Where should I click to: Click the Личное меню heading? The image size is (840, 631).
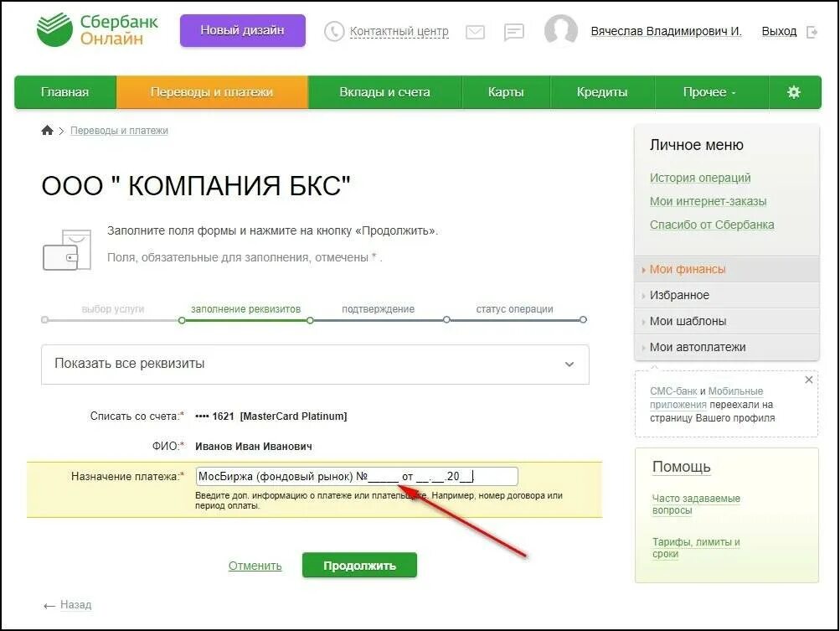click(x=697, y=145)
